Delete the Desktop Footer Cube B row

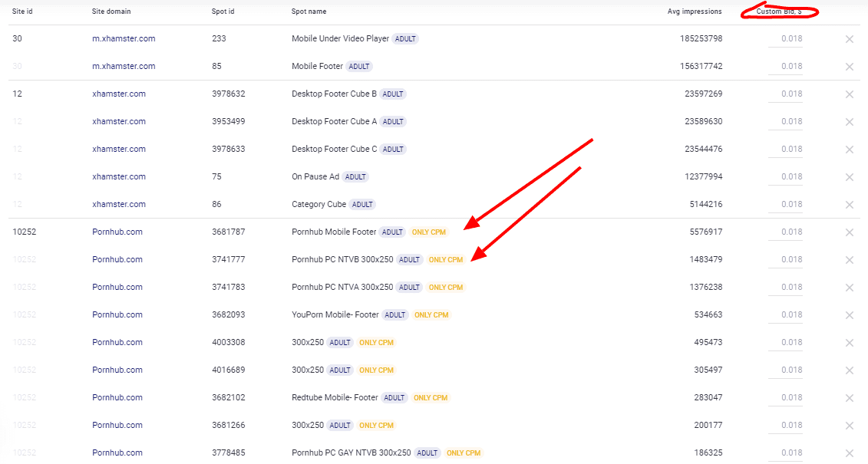tap(849, 94)
